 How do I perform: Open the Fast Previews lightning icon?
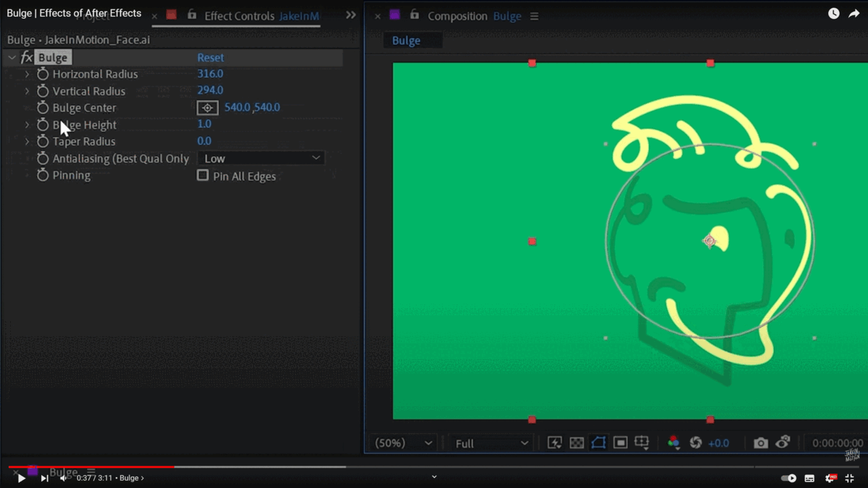555,442
